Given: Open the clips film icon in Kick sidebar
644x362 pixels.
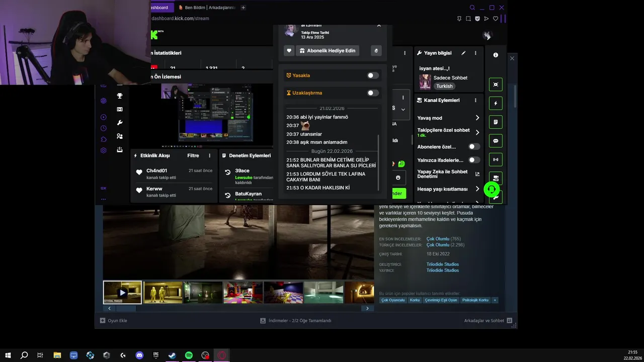Looking at the screenshot, I should [120, 109].
